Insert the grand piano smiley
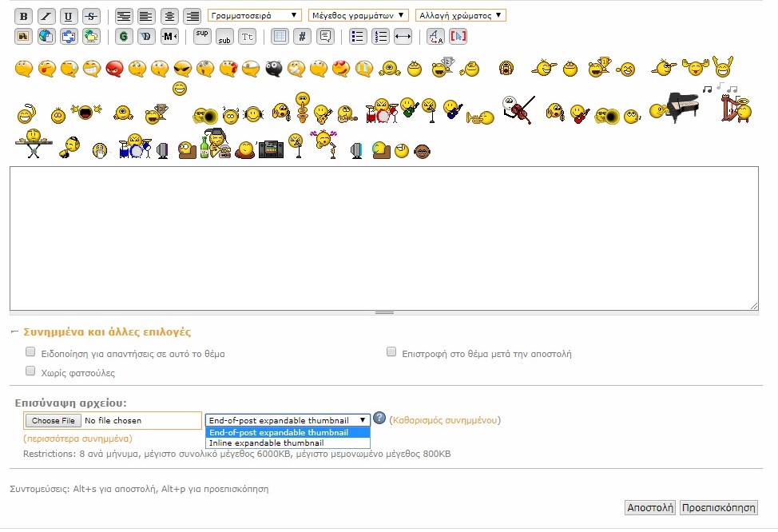The height and width of the screenshot is (532, 778). [681, 105]
